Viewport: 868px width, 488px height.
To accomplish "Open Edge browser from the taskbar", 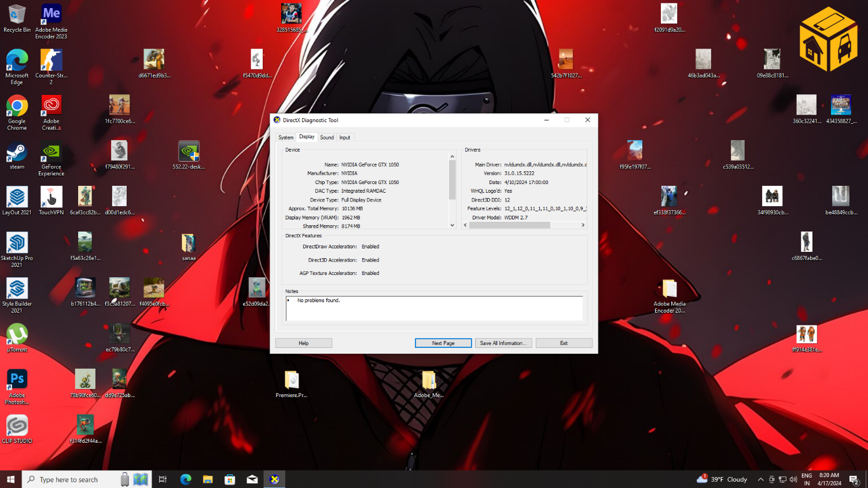I will [186, 479].
